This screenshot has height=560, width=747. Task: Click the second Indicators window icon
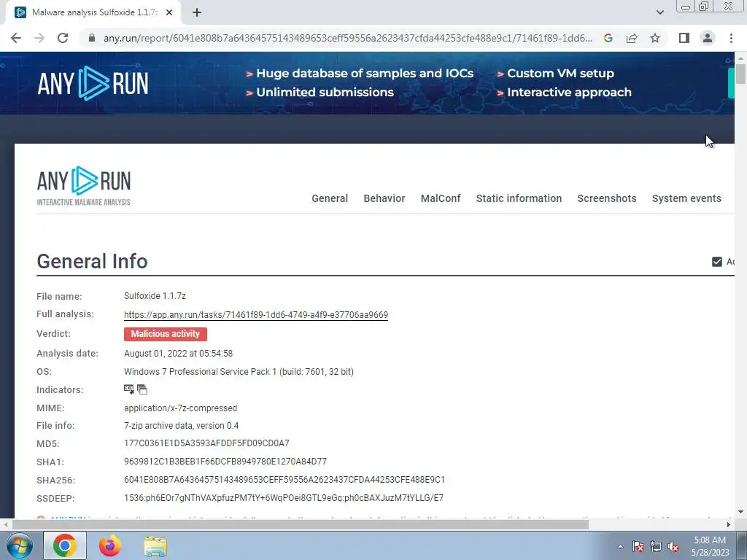(142, 389)
